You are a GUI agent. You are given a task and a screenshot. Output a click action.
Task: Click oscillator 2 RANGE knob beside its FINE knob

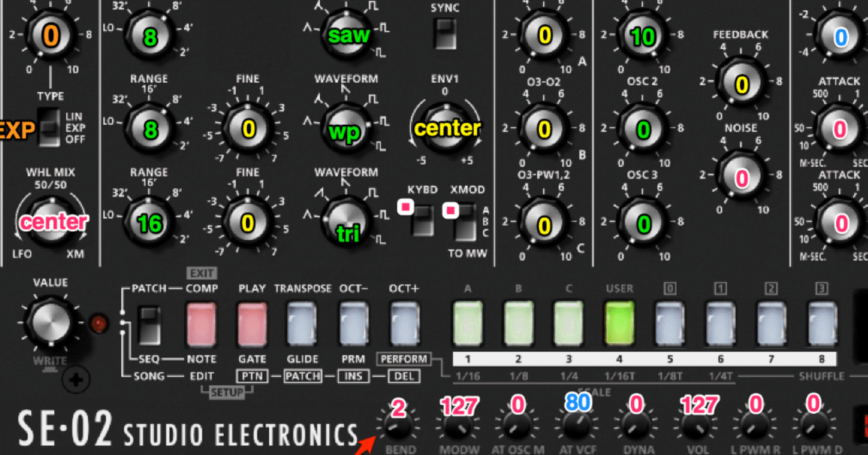pyautogui.click(x=150, y=129)
